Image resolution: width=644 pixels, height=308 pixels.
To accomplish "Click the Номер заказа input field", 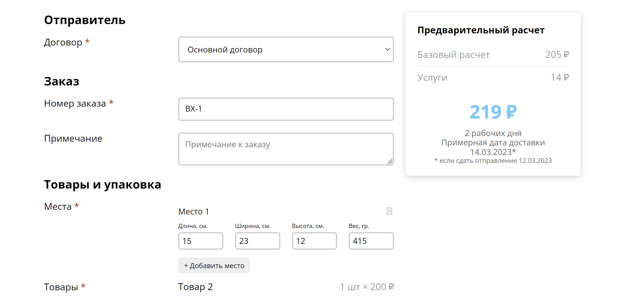I will tap(286, 109).
